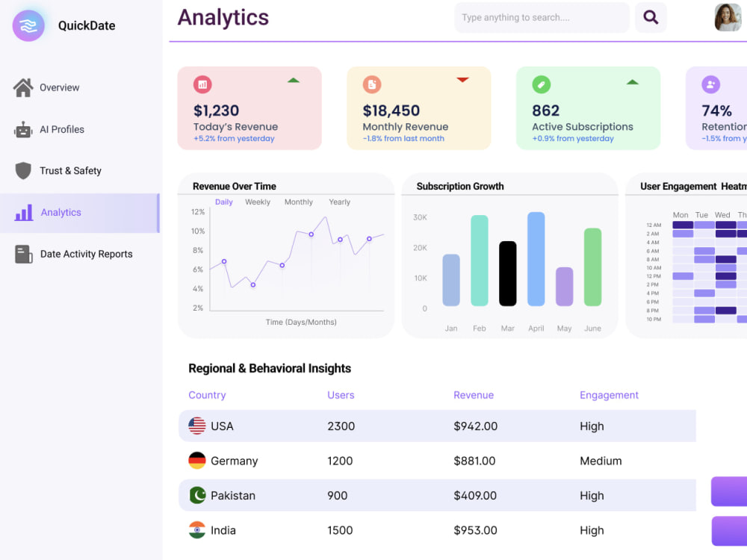
Task: Click the USA flag icon
Action: tap(197, 426)
